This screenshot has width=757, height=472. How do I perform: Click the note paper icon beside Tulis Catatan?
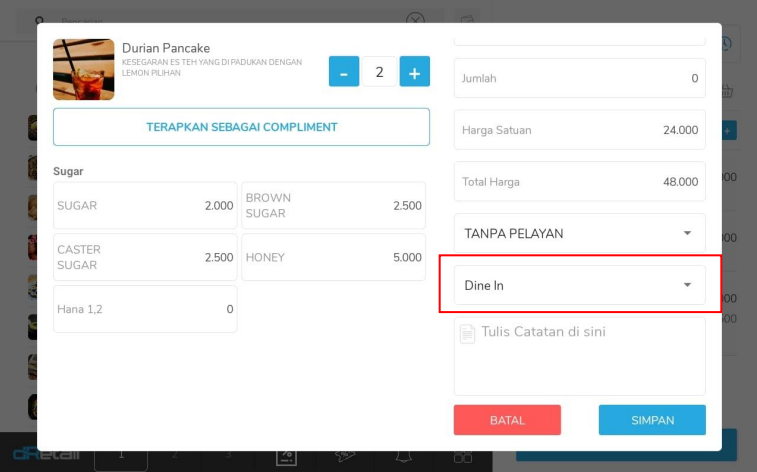(x=467, y=333)
